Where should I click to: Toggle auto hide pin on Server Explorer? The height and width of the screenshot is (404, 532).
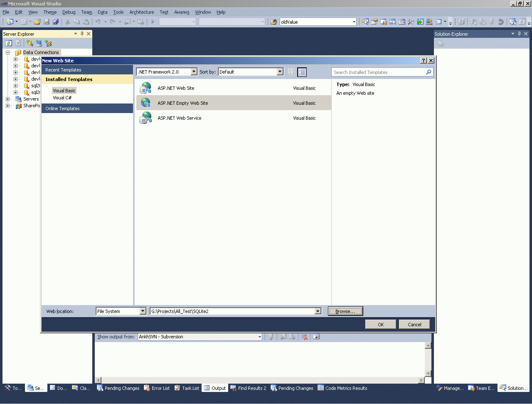(82, 34)
